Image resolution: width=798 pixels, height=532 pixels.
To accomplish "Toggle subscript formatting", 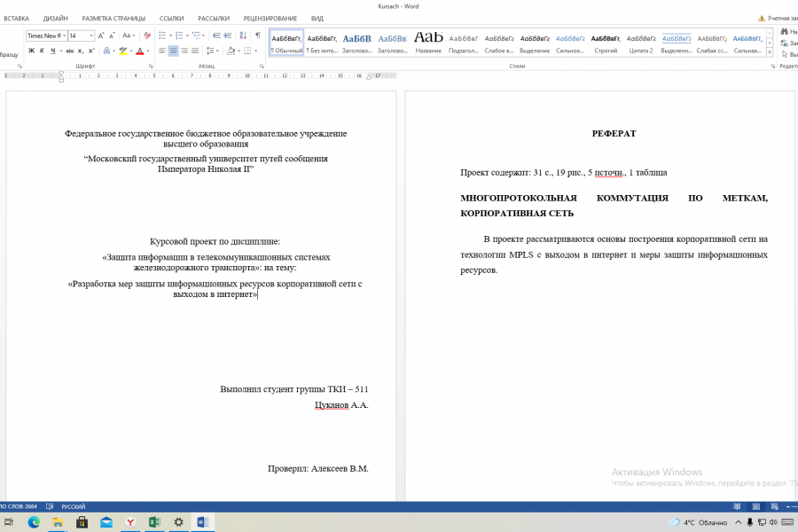I will click(81, 51).
